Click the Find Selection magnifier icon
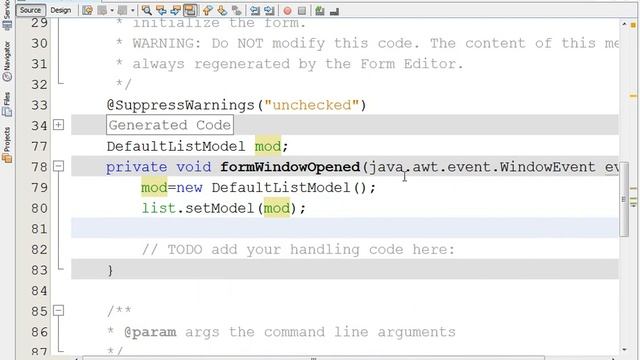Image resolution: width=640 pixels, height=360 pixels. (147, 11)
